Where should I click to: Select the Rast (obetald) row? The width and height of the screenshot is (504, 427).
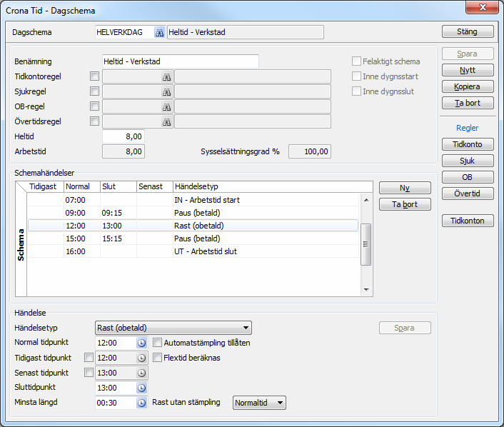[193, 226]
